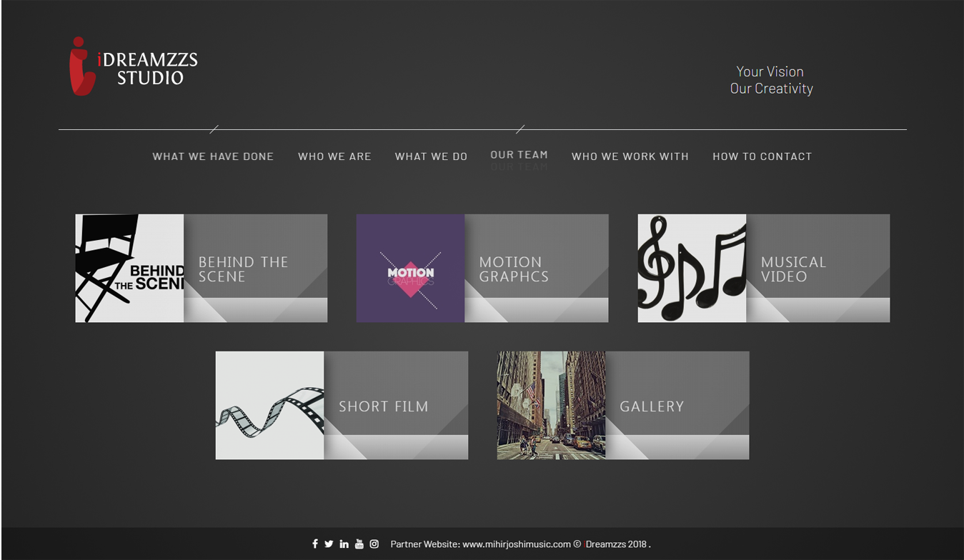Click the Facebook icon in footer
This screenshot has width=964, height=560.
coord(314,544)
